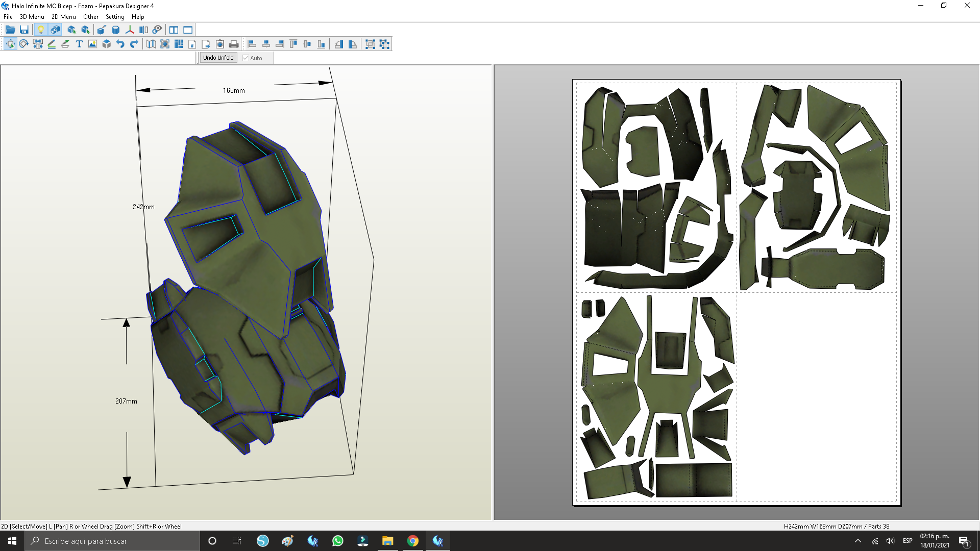Expand the Other menu
The image size is (980, 551).
91,17
